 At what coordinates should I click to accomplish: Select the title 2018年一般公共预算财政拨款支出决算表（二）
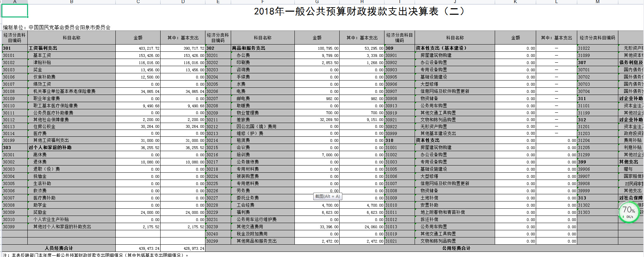click(359, 11)
